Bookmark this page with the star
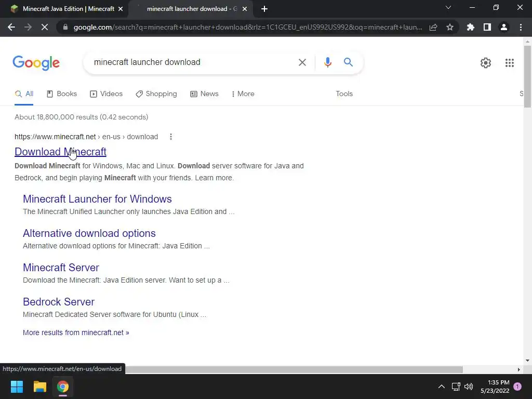 click(x=450, y=27)
